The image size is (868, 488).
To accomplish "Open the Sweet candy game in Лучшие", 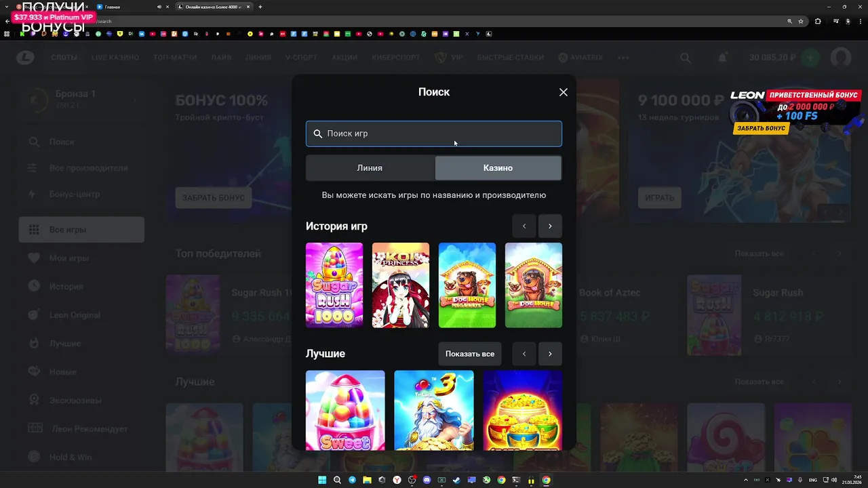I will 345,410.
